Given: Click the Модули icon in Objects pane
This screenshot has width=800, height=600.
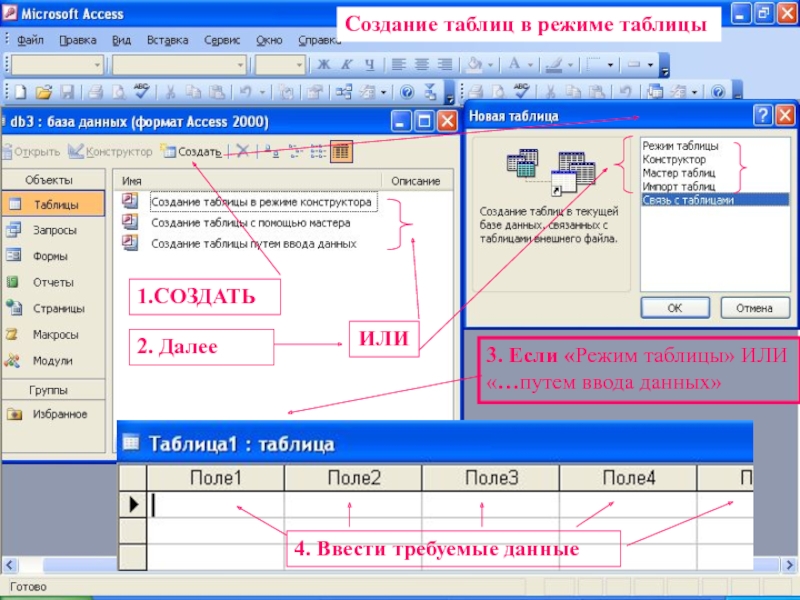Looking at the screenshot, I should (x=12, y=361).
